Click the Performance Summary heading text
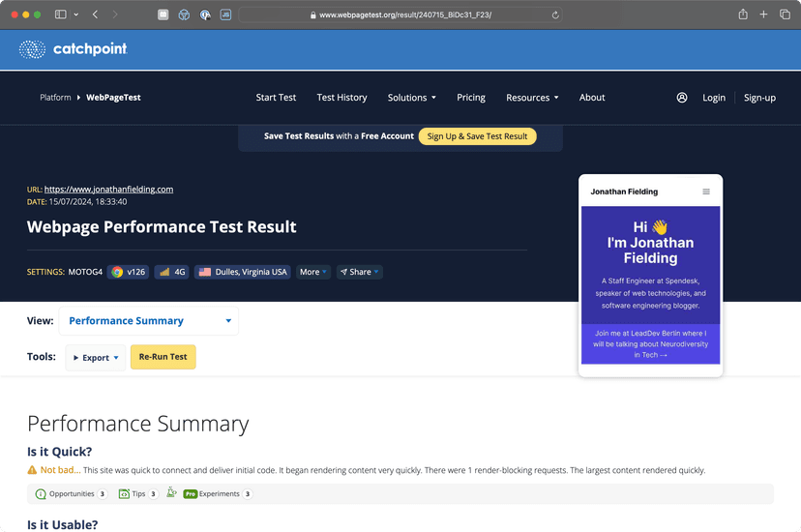This screenshot has height=532, width=801. (138, 424)
